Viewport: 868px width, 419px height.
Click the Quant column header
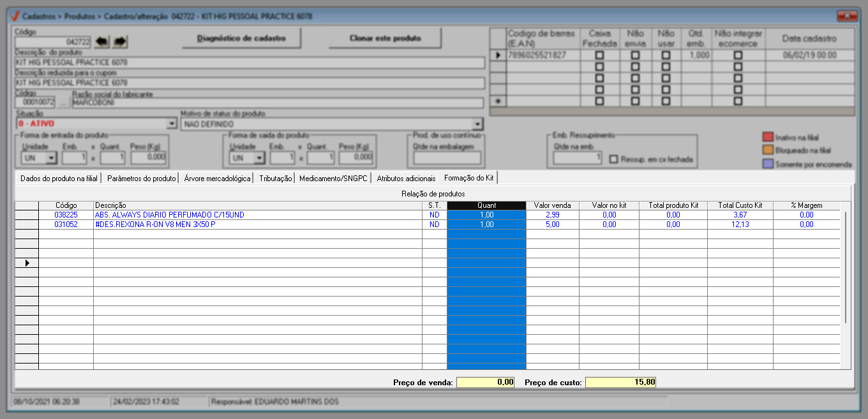[486, 205]
